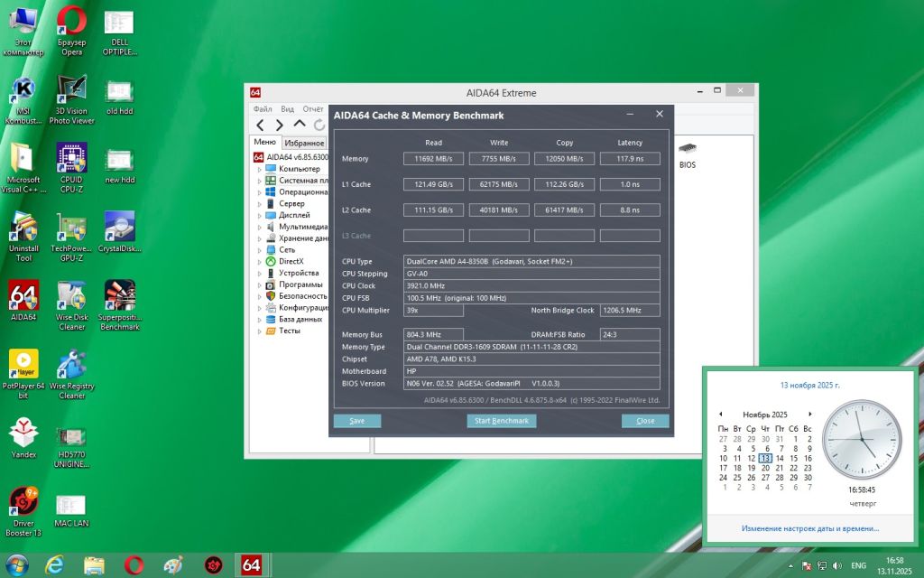Open date and time settings link
The height and width of the screenshot is (578, 924).
809,528
